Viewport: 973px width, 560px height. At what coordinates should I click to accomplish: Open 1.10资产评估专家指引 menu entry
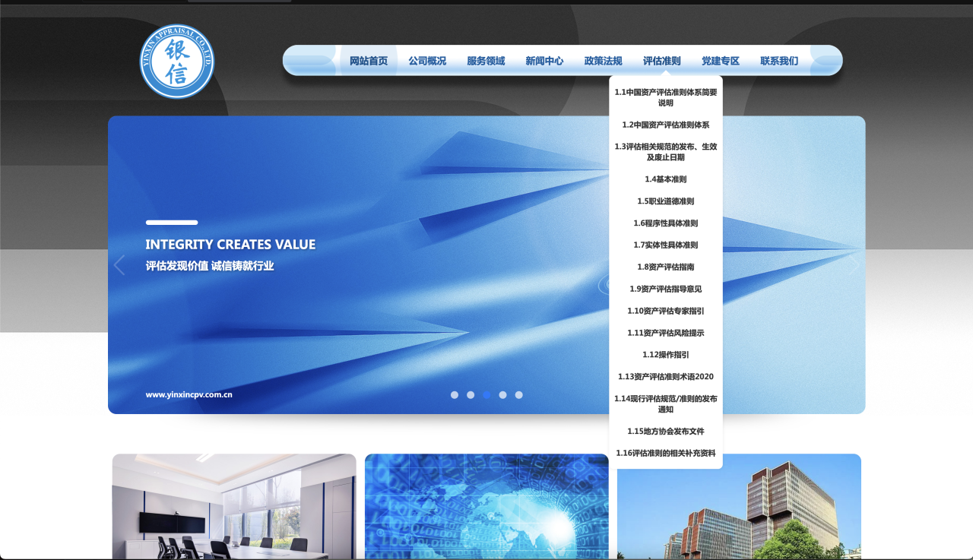point(666,311)
